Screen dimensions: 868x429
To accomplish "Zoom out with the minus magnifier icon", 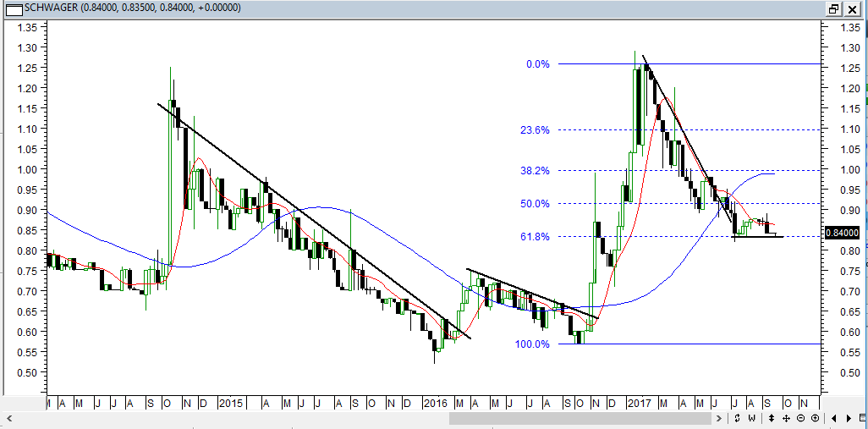I will (800, 418).
